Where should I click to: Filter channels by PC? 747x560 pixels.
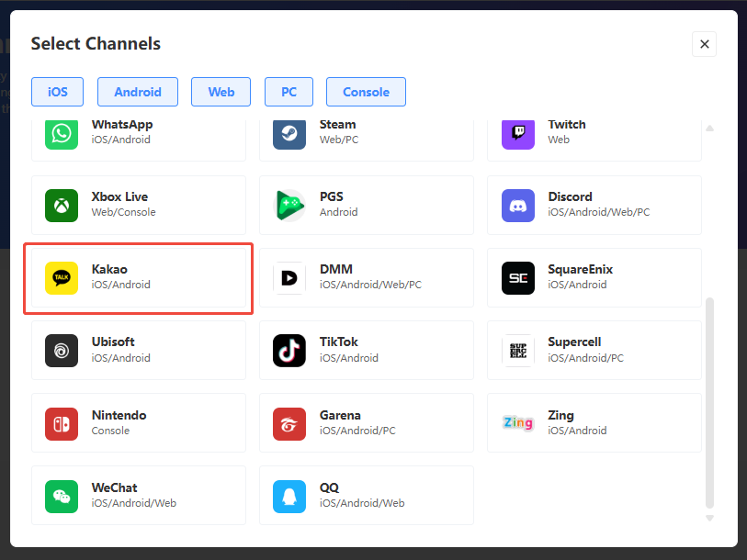pos(289,92)
